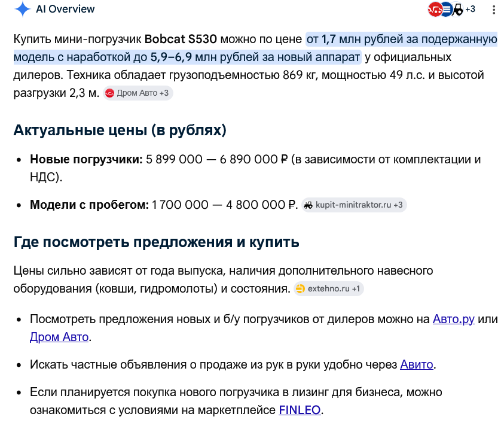Click the bullet about частные объявления
Image resolution: width=504 pixels, height=438 pixels.
coord(233,364)
